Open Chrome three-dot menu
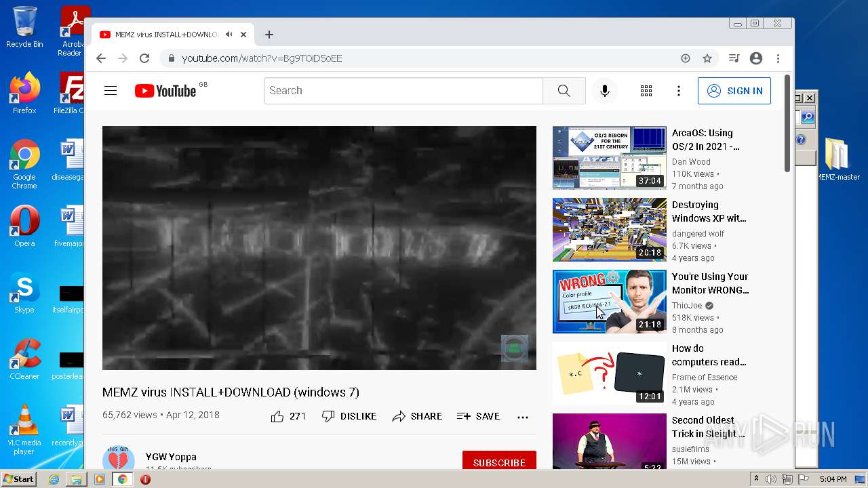Screen dimensions: 868x488 (778, 58)
